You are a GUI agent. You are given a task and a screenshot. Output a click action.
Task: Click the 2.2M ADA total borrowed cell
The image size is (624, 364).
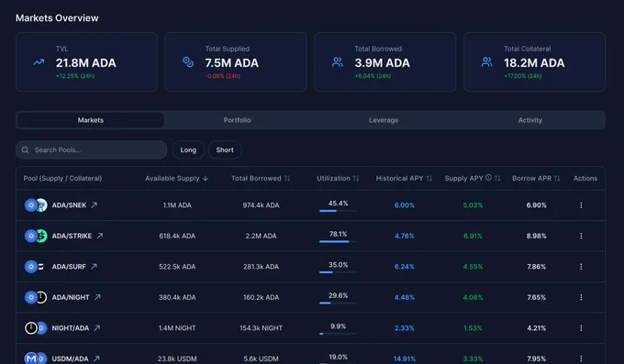coord(261,236)
